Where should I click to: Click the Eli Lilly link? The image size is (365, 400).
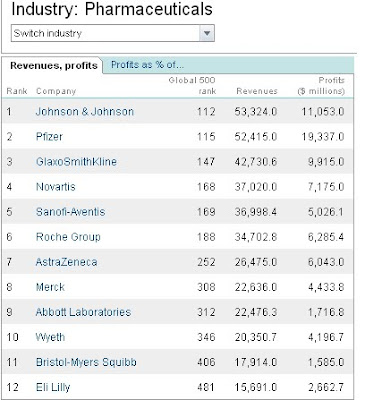pos(53,387)
